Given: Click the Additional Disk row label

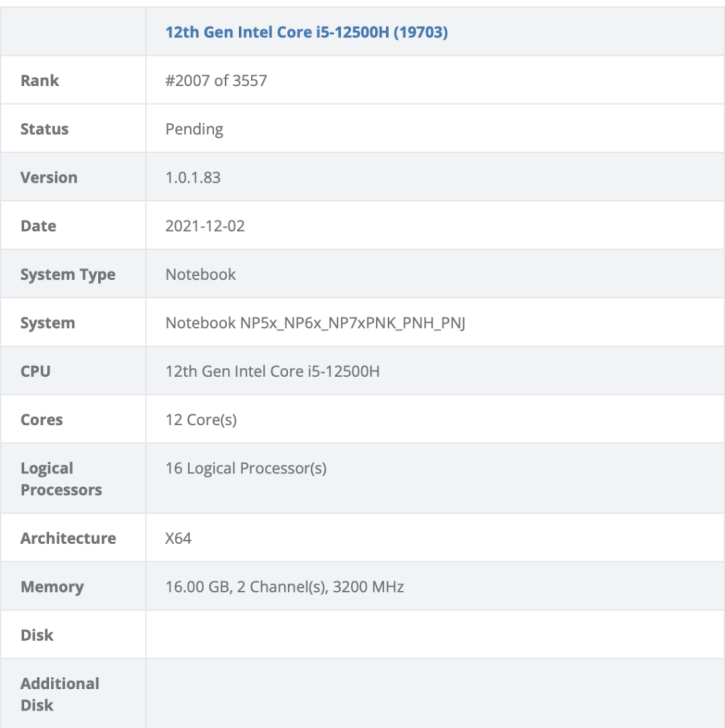Looking at the screenshot, I should pyautogui.click(x=60, y=694).
